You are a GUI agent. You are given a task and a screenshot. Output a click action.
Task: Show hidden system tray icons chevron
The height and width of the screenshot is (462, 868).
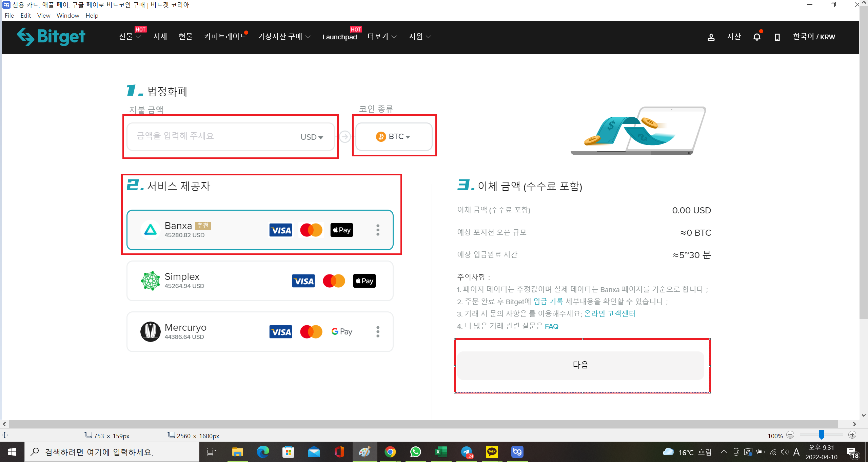tap(724, 452)
